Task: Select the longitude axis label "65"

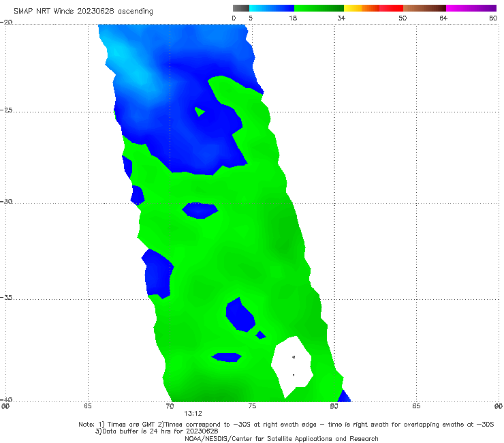Action: point(88,406)
